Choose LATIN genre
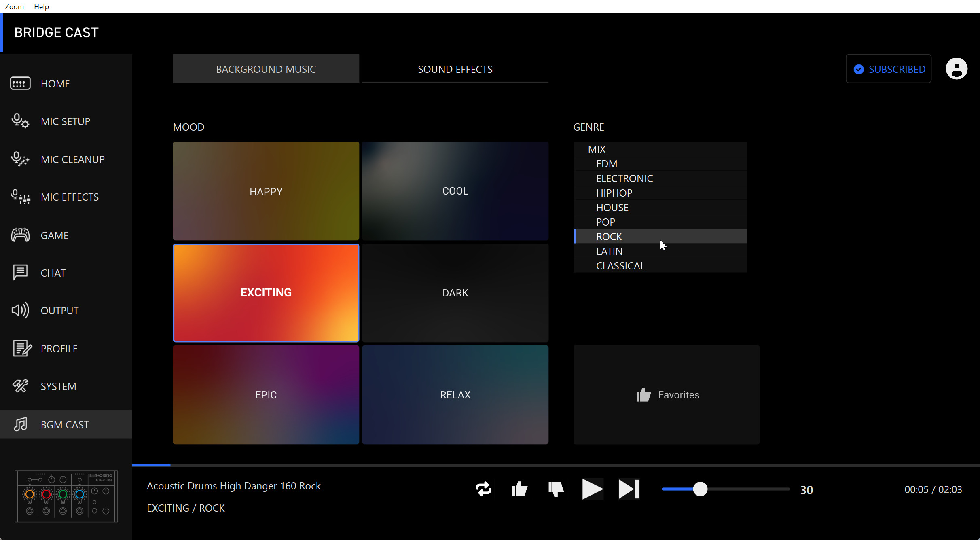The width and height of the screenshot is (980, 540). pyautogui.click(x=660, y=251)
